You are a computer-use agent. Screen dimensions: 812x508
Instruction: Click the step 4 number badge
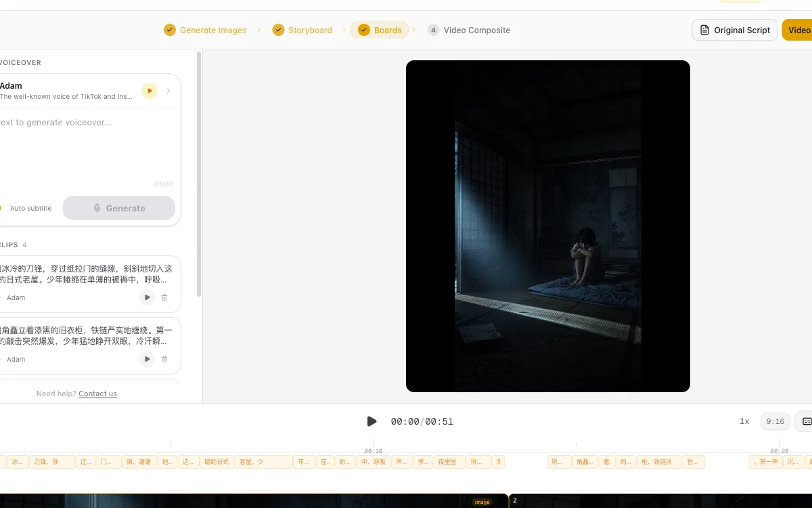[433, 30]
